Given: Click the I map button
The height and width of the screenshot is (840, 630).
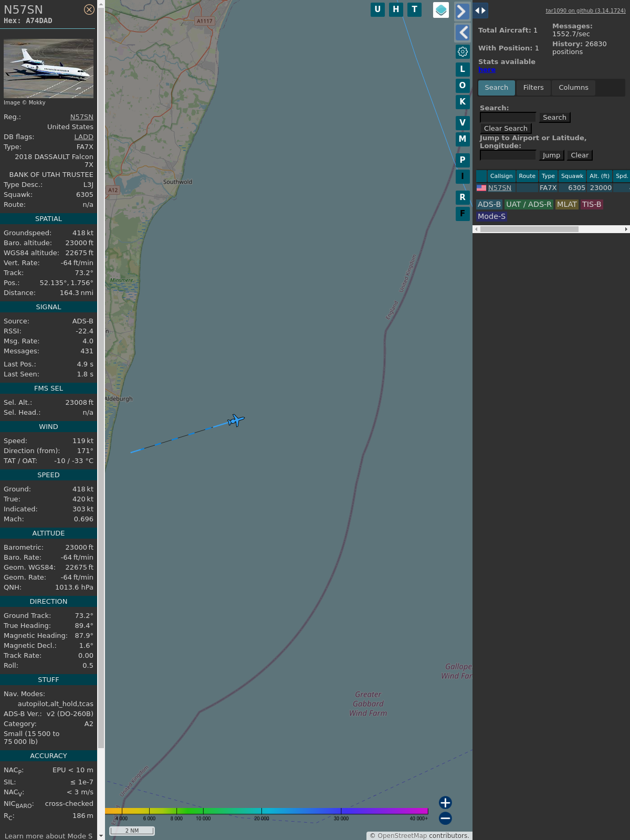Looking at the screenshot, I should (x=463, y=176).
